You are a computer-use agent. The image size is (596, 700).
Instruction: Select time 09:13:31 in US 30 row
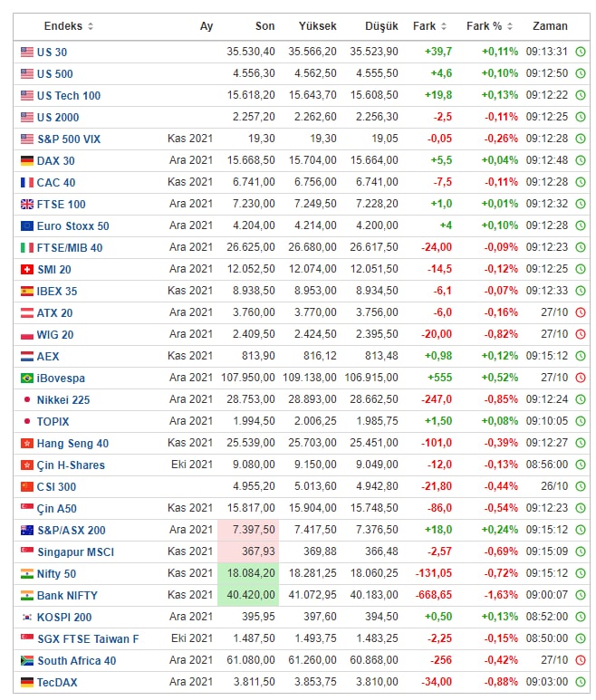pos(547,52)
